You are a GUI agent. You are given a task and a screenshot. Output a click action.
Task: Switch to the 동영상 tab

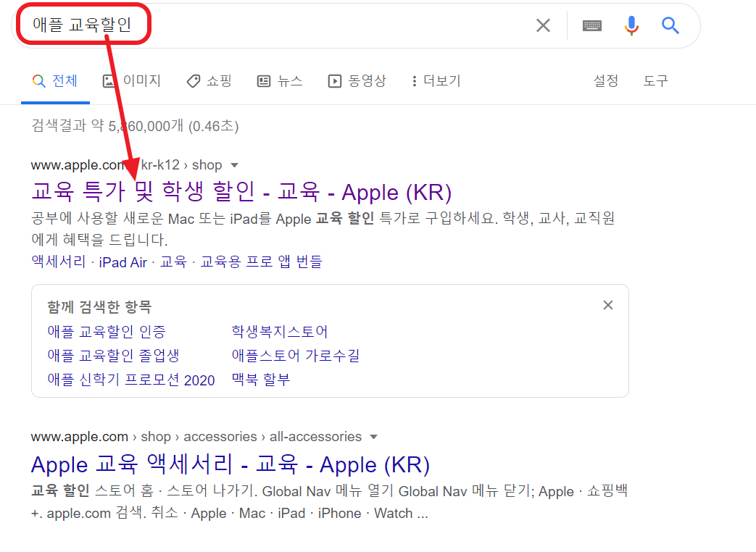pos(357,81)
